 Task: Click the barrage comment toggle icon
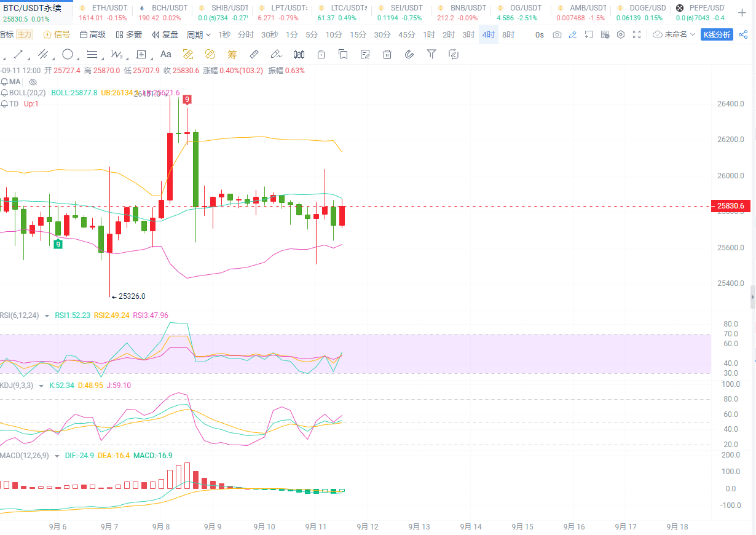click(x=605, y=34)
